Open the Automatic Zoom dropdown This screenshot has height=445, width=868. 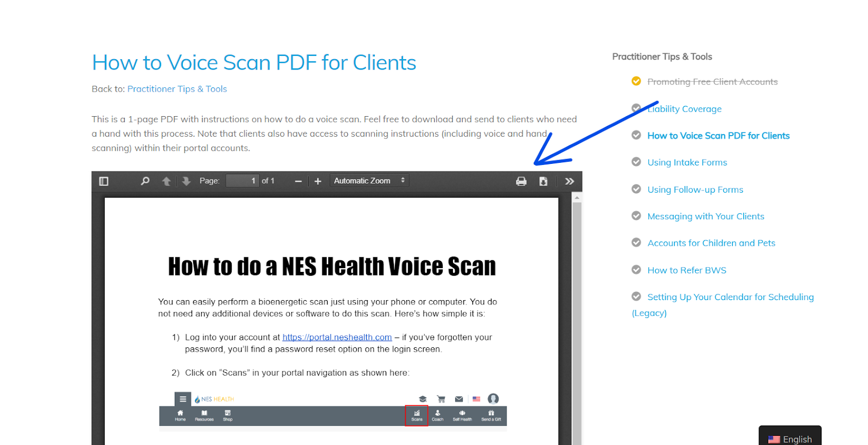(x=369, y=181)
